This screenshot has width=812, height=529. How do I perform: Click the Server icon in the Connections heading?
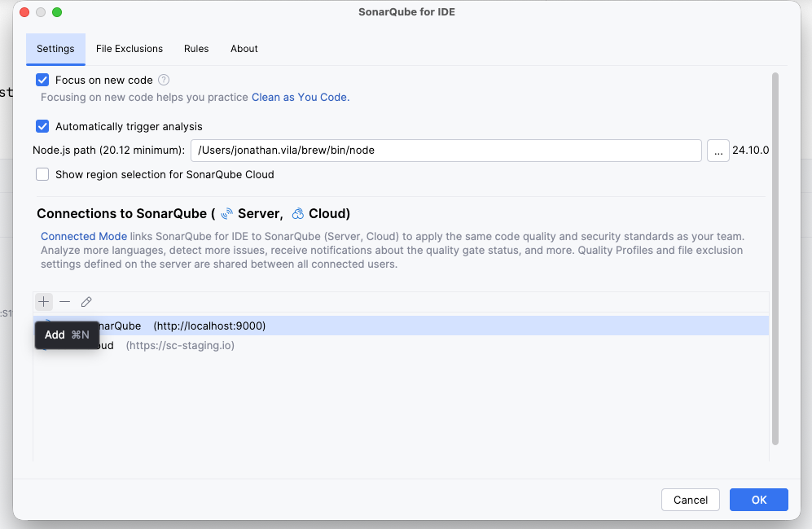[227, 214]
